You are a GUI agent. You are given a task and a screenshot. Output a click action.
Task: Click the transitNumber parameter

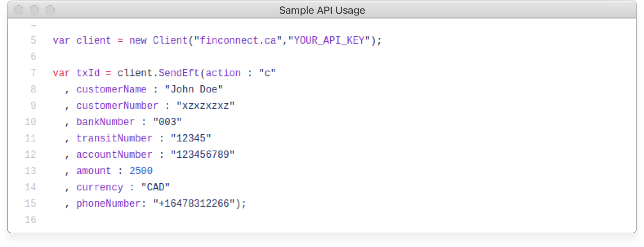[x=114, y=138]
